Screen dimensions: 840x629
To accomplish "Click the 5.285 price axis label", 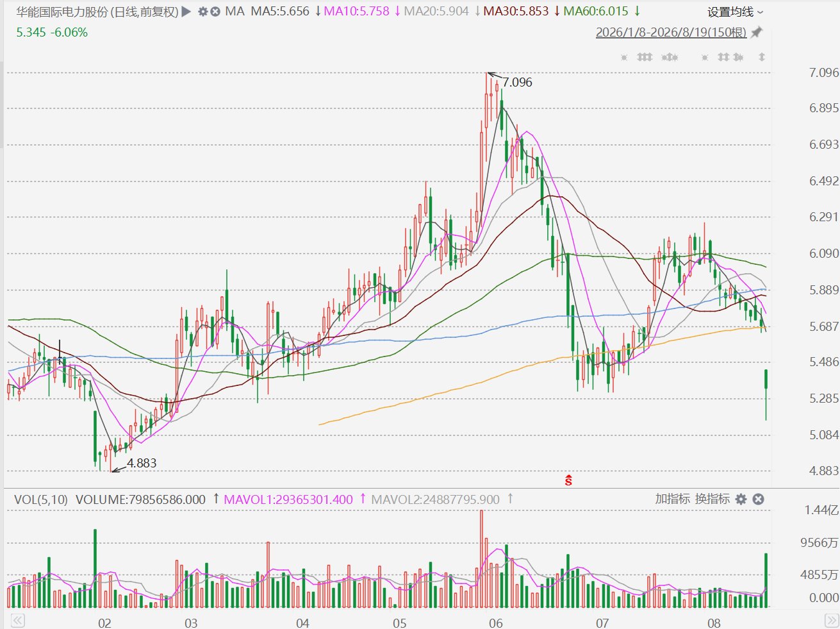I will 824,398.
